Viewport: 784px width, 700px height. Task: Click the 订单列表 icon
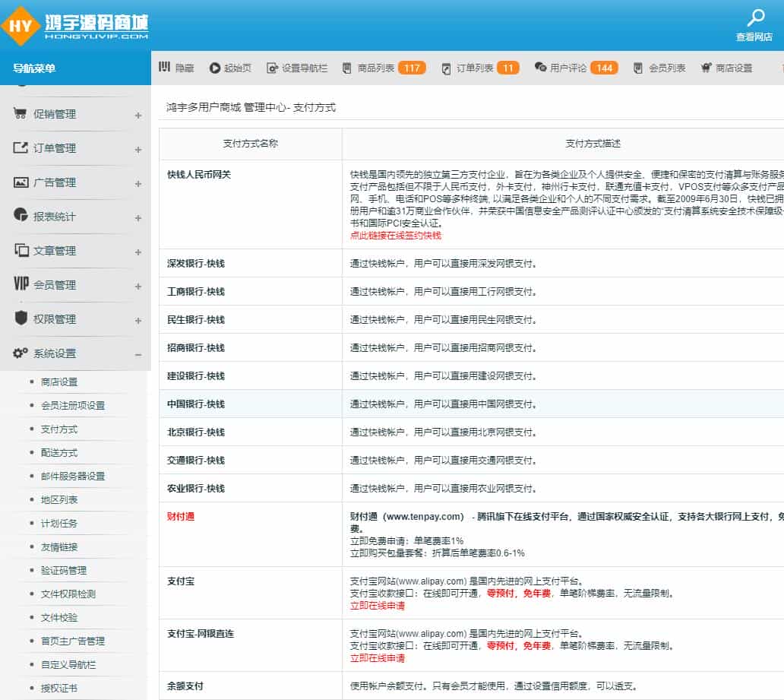pos(447,68)
